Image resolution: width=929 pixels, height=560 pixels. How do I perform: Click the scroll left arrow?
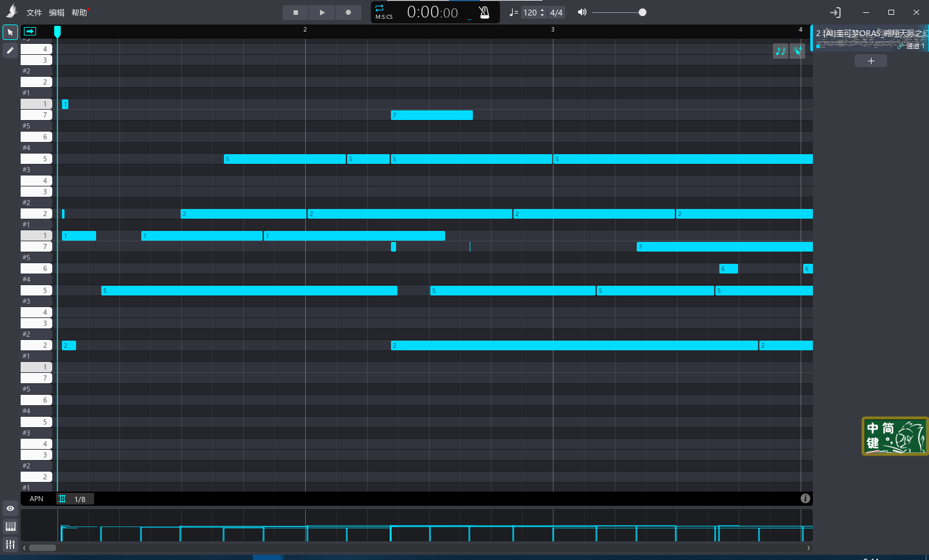pyautogui.click(x=25, y=548)
